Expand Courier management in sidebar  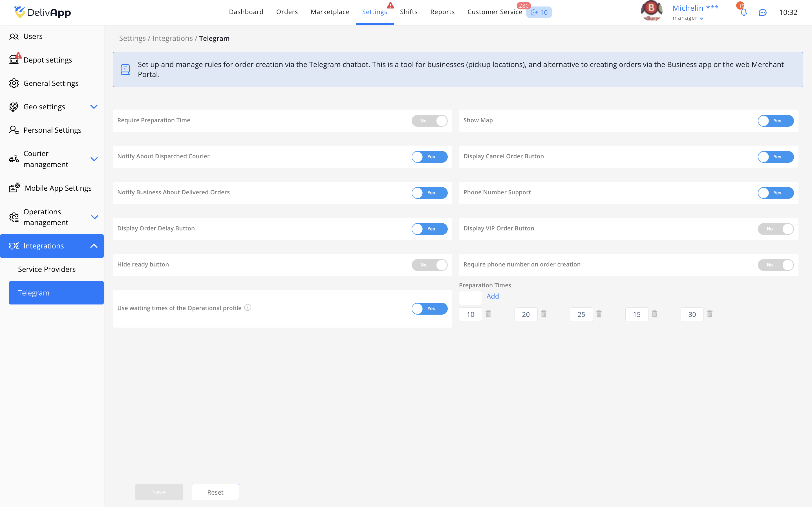(x=94, y=159)
